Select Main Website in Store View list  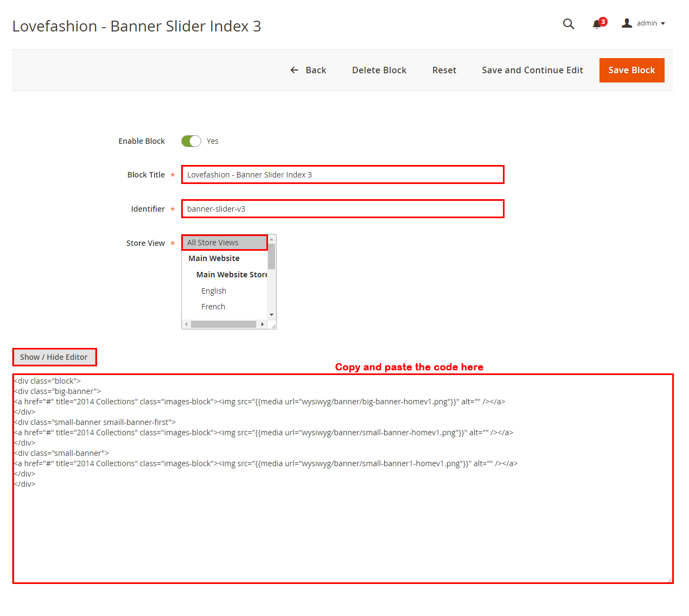click(x=225, y=258)
